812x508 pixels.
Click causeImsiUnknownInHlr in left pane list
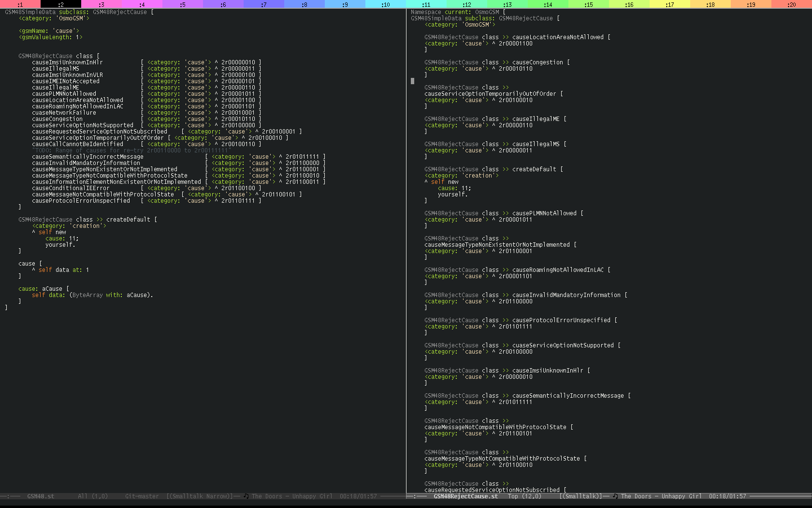pyautogui.click(x=67, y=62)
